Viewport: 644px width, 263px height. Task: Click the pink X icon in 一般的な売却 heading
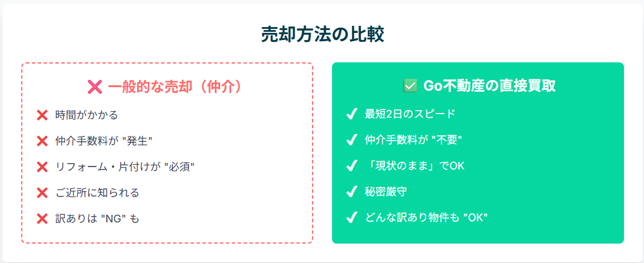[94, 87]
